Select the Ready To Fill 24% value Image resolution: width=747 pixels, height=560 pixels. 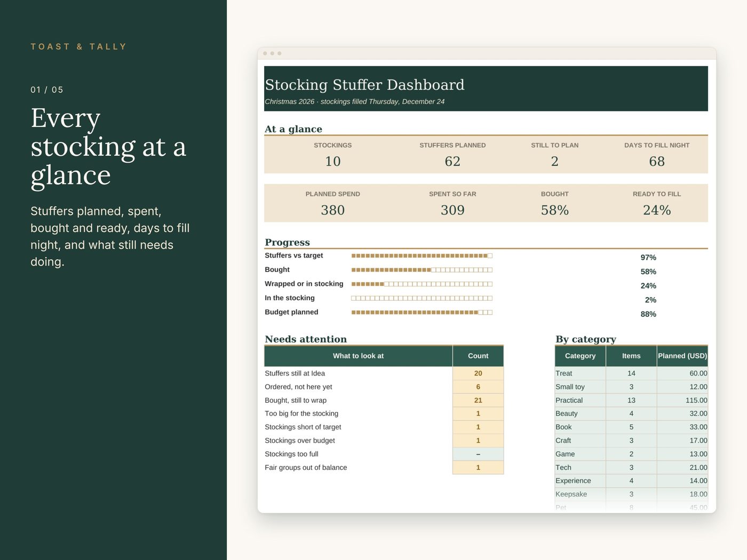pos(657,210)
